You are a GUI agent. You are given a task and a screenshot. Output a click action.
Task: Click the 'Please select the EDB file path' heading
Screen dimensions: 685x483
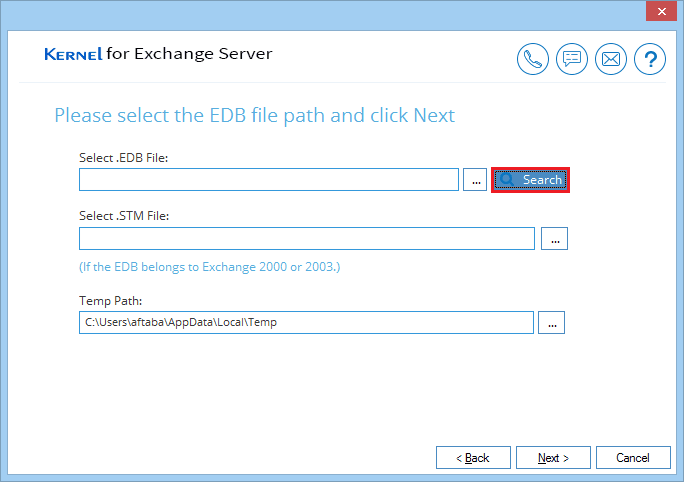[x=255, y=116]
